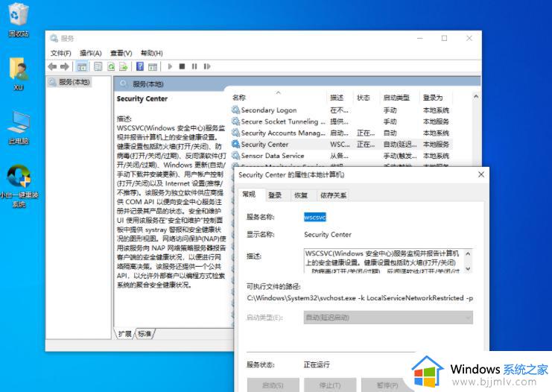Click 正在... status cell of Security Accounts Manager
The image size is (552, 392).
coord(366,133)
